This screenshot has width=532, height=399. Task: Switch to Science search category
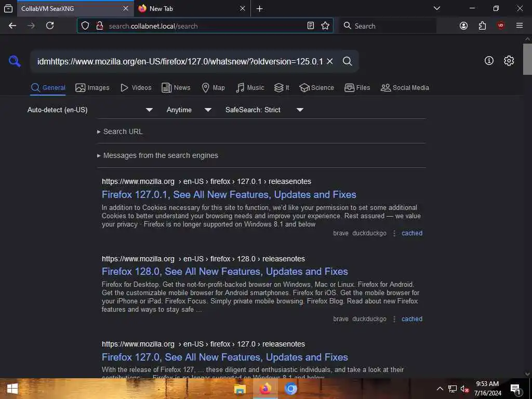317,87
